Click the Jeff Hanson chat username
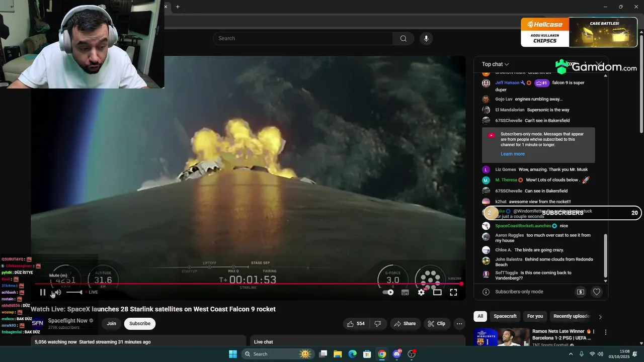 click(x=507, y=82)
